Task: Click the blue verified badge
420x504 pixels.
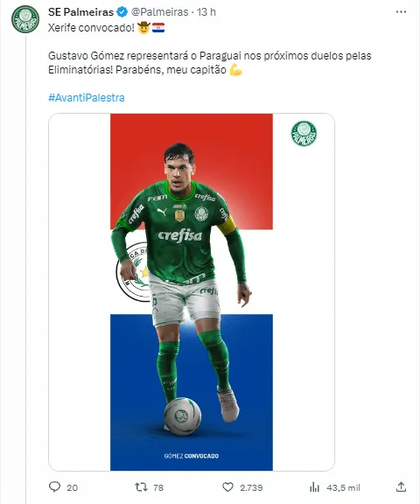Action: click(x=122, y=12)
